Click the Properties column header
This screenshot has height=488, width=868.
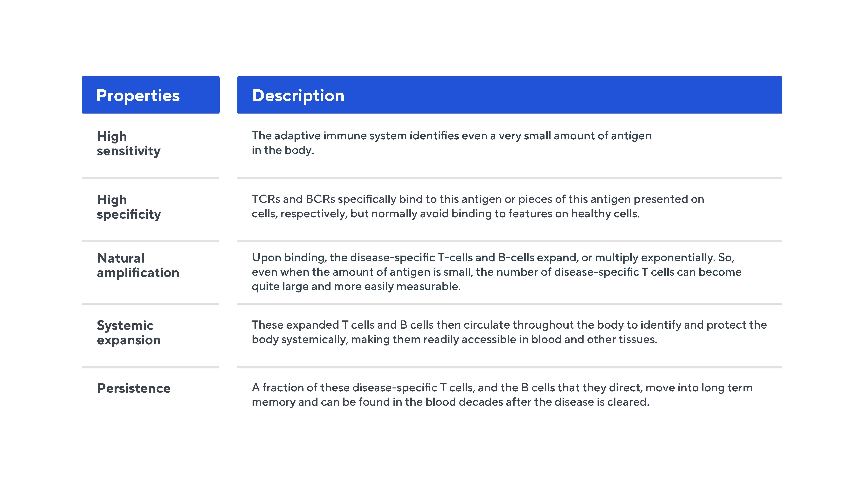tap(138, 95)
